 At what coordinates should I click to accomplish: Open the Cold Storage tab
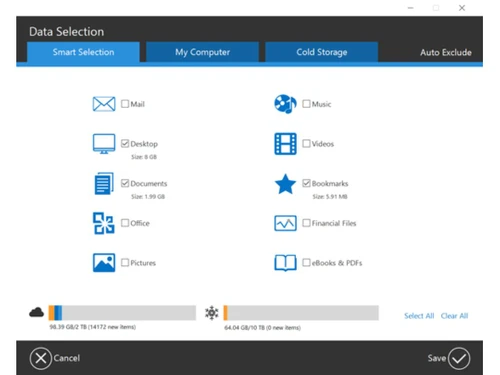click(322, 52)
